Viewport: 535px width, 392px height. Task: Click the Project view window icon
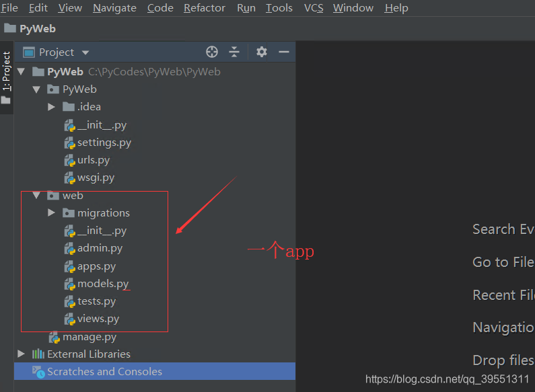click(29, 52)
